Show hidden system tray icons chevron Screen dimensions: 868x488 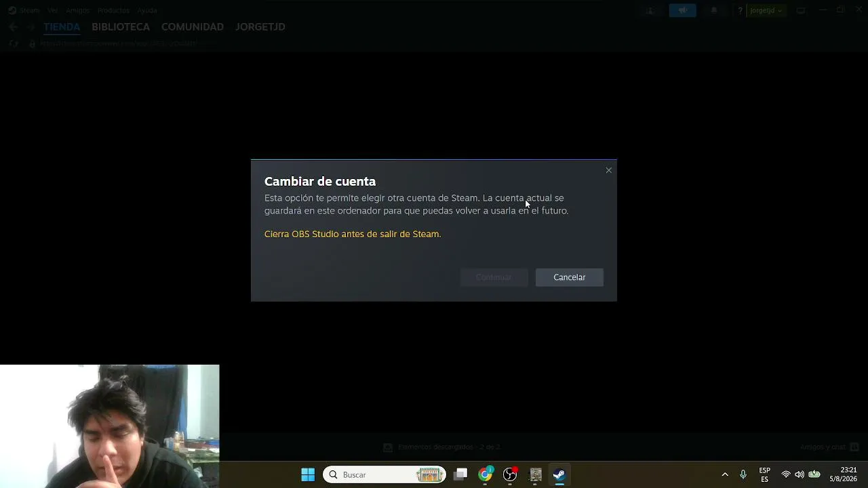[x=725, y=474]
